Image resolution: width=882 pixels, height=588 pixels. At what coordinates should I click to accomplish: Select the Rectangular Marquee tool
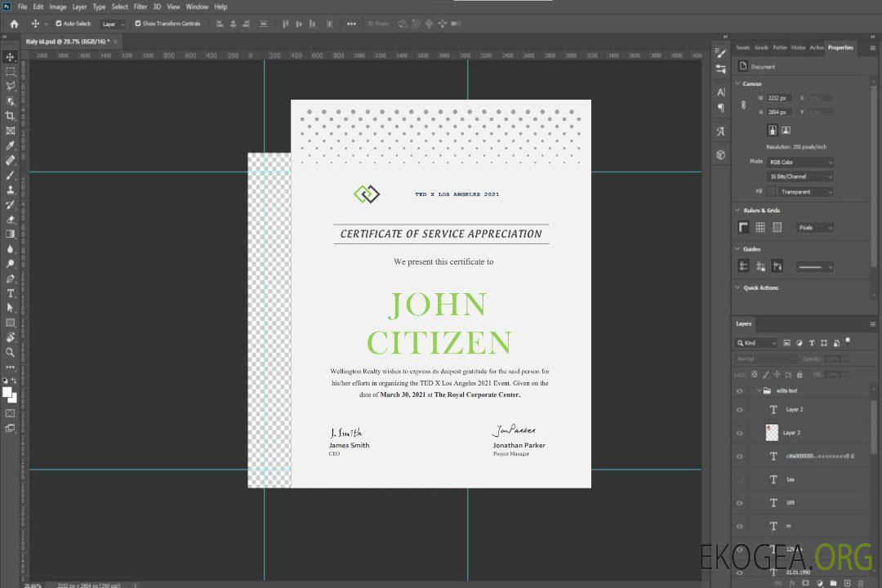click(x=11, y=71)
